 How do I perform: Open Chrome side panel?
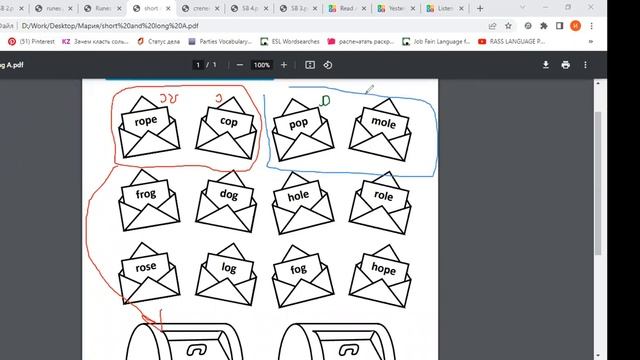point(559,26)
